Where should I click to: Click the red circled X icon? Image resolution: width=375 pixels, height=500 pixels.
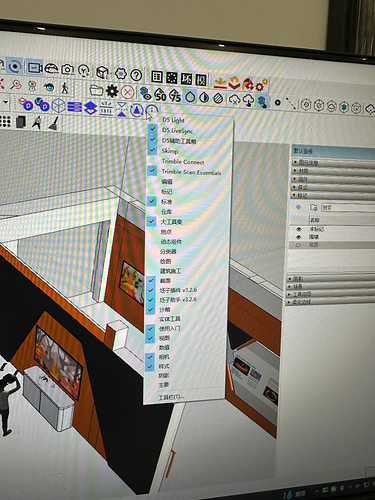tap(127, 92)
